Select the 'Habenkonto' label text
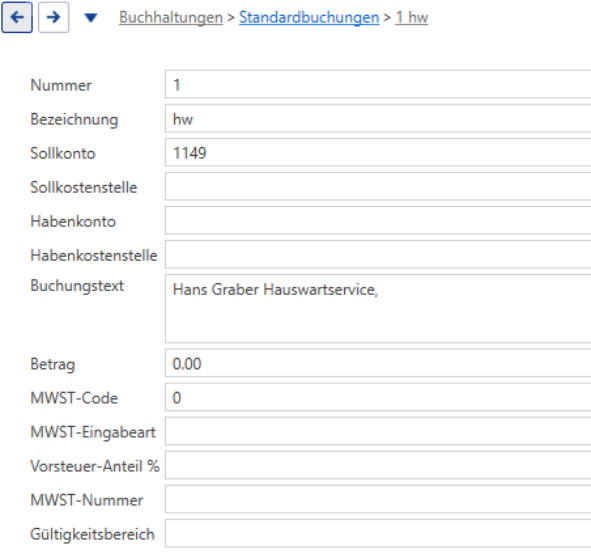This screenshot has width=591, height=554. point(73,222)
